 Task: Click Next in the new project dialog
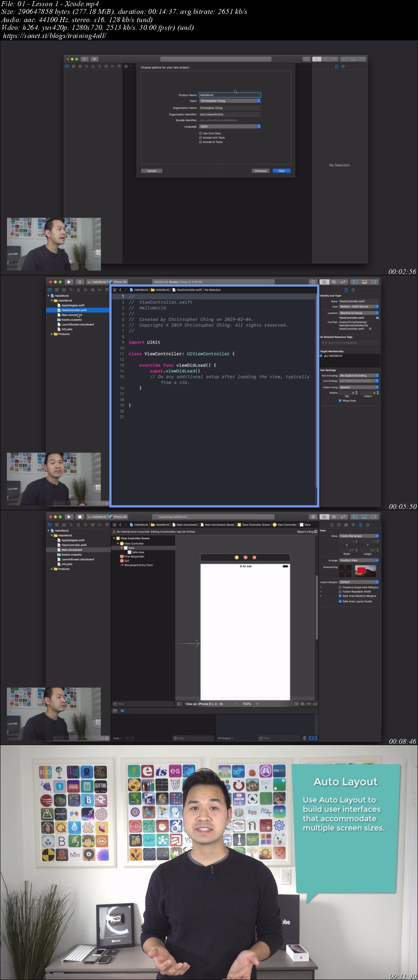[x=282, y=171]
